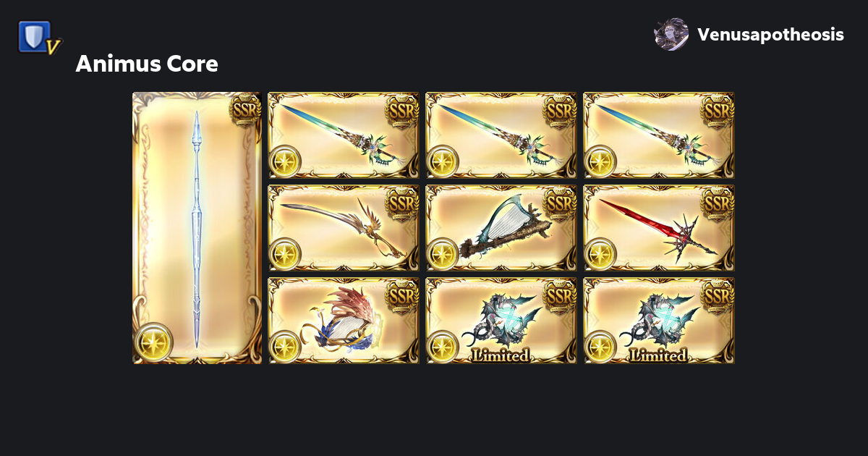
Task: Open the red crimson sword weapon card
Action: pyautogui.click(x=659, y=227)
